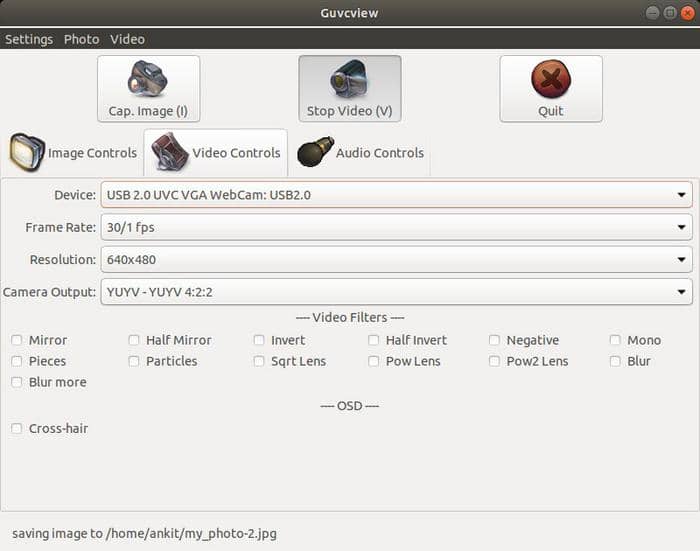Click the 'Resolution:' label
This screenshot has height=551, width=700.
[x=63, y=259]
